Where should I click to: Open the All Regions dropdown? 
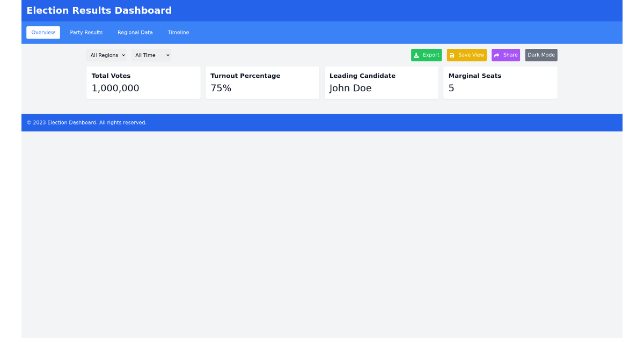pos(107,55)
